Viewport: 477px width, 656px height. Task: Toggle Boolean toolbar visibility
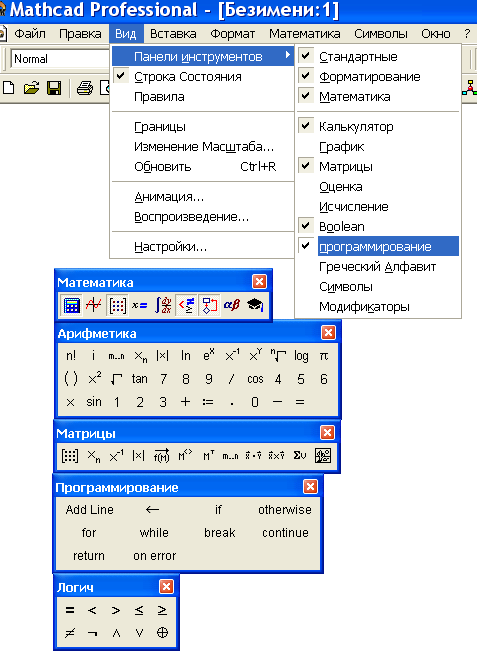coord(378,226)
